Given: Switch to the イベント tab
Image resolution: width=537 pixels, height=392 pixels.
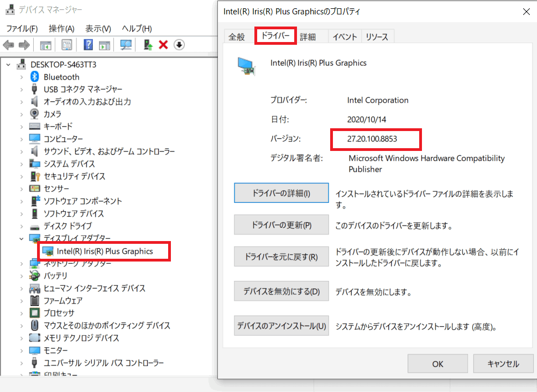Looking at the screenshot, I should (344, 37).
